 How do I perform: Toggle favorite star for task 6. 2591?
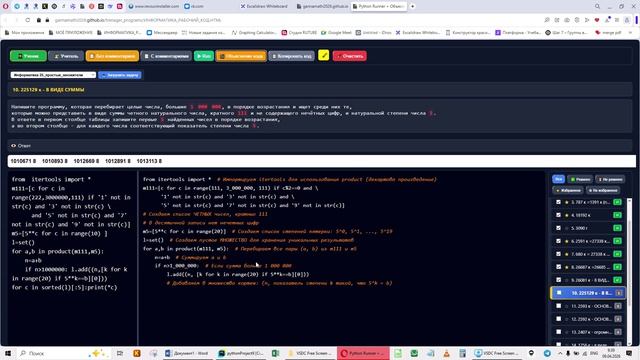567,241
